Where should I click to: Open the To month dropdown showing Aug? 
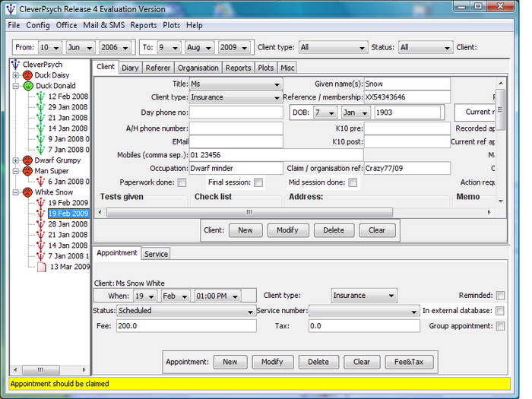tap(199, 47)
